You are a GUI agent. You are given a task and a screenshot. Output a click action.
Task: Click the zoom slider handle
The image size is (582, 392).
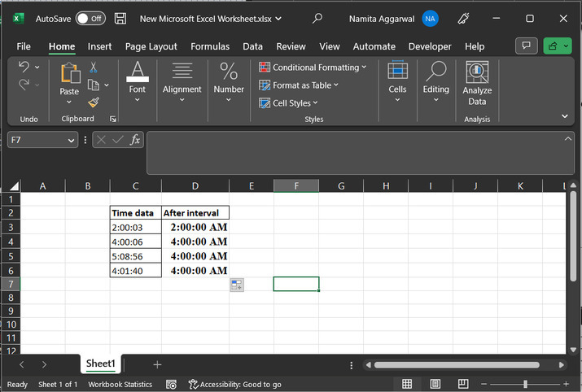[x=525, y=384]
